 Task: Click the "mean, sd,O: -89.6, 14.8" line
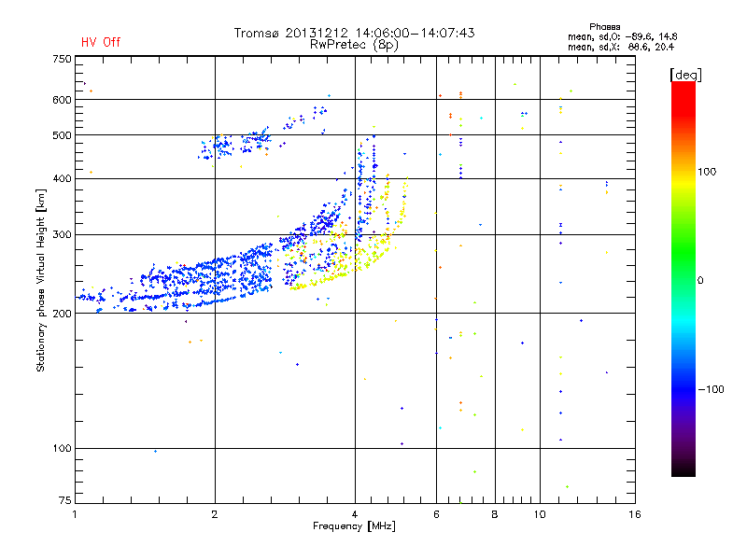click(622, 36)
